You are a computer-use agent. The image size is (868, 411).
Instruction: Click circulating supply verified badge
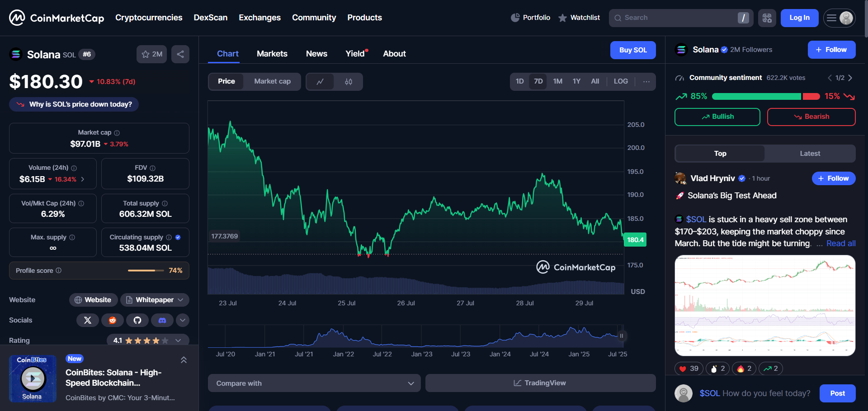(x=178, y=238)
